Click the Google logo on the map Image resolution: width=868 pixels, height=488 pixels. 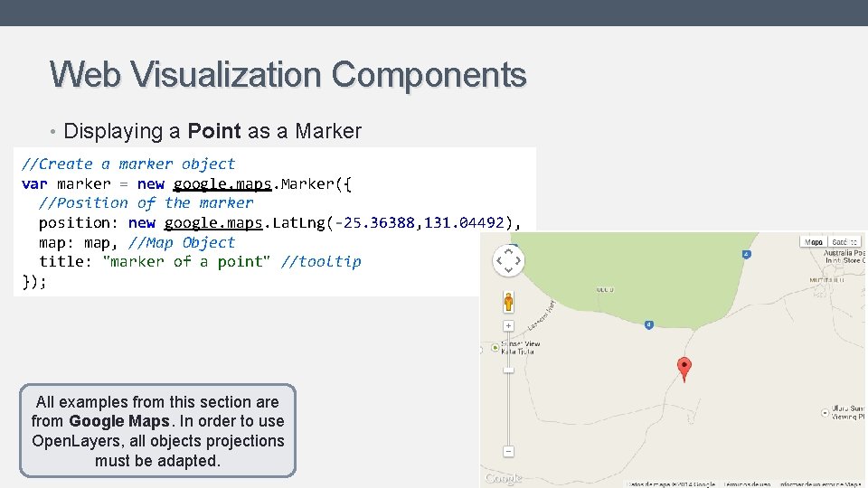click(x=504, y=478)
